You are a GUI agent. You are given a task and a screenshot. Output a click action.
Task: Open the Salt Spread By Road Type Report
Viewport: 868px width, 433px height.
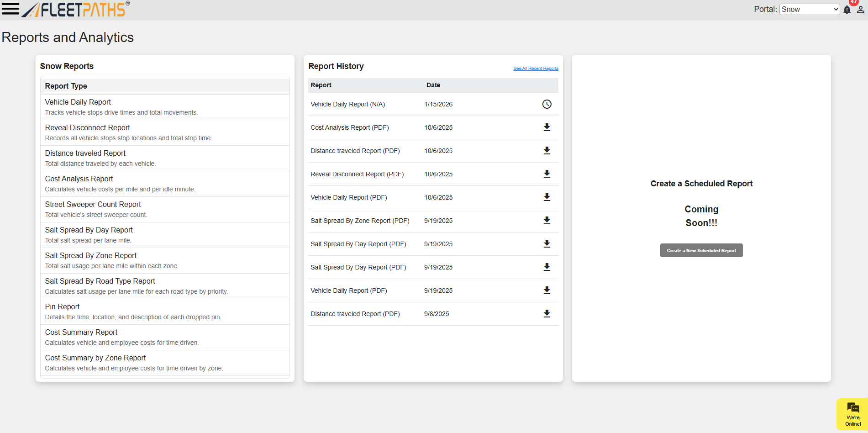click(x=100, y=281)
